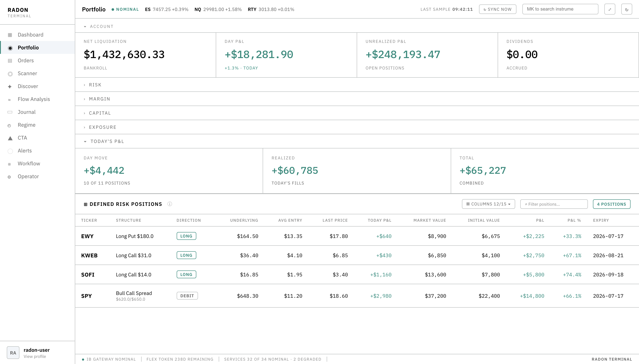
Task: Click FLEX TOKEN 238D REMAINING status
Action: point(180,359)
